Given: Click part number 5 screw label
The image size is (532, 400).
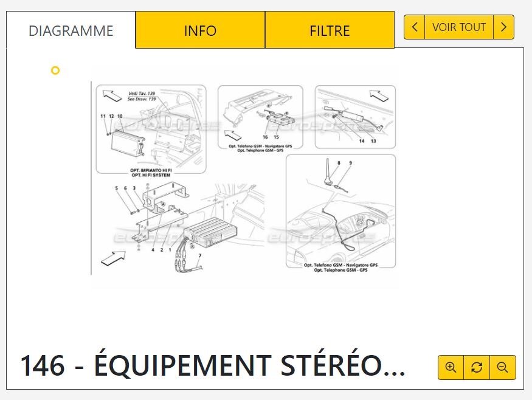Looking at the screenshot, I should click(116, 188).
